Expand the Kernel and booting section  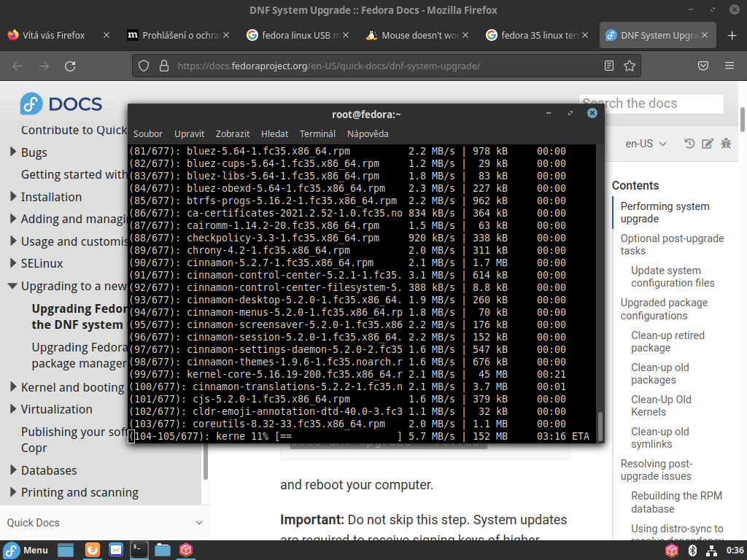click(x=13, y=386)
